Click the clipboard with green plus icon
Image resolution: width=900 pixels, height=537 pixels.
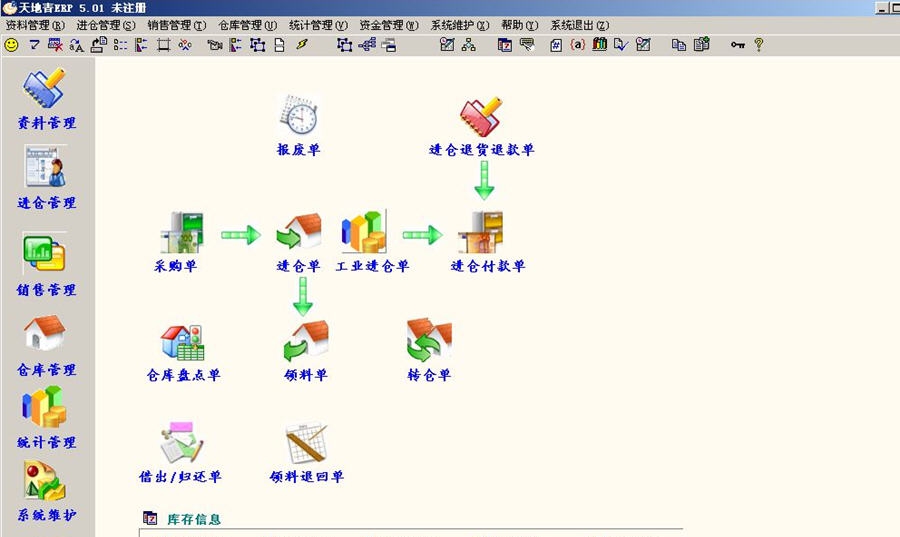tap(701, 45)
